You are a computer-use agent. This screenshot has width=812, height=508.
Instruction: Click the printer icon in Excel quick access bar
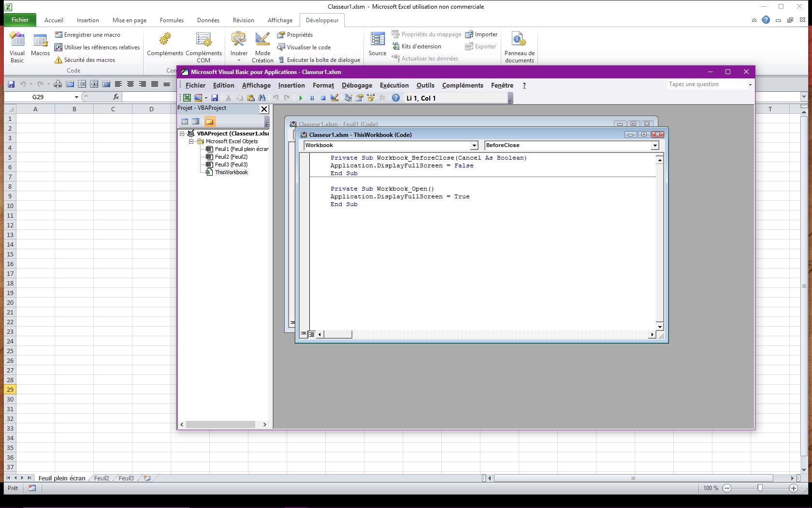[58, 84]
